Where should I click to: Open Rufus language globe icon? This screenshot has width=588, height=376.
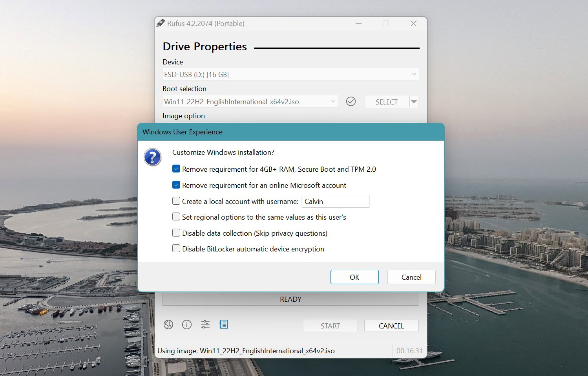point(168,325)
